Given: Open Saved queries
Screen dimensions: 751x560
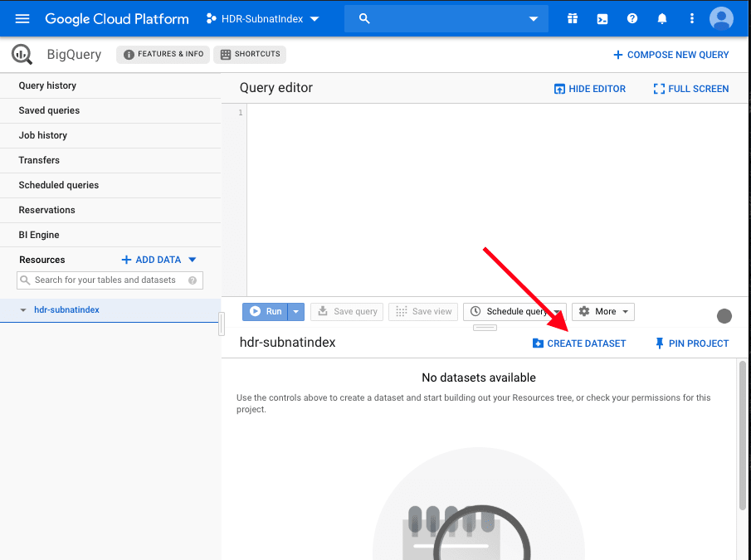Looking at the screenshot, I should point(110,110).
